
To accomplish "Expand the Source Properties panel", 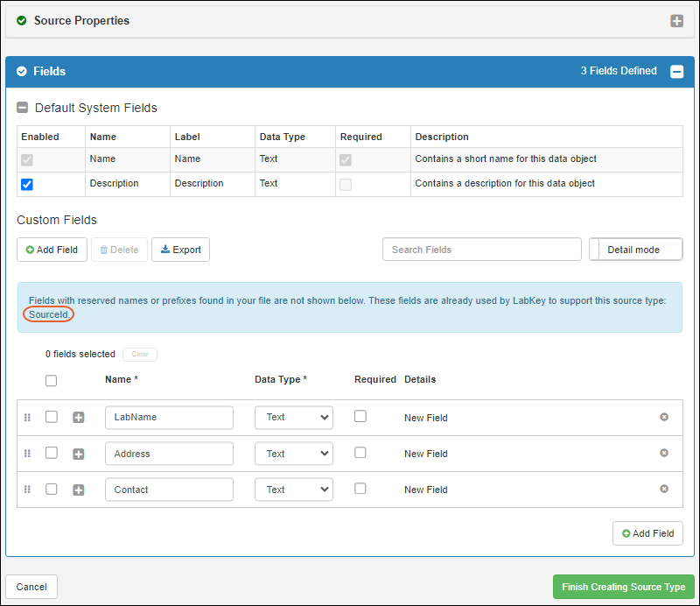I will 676,21.
